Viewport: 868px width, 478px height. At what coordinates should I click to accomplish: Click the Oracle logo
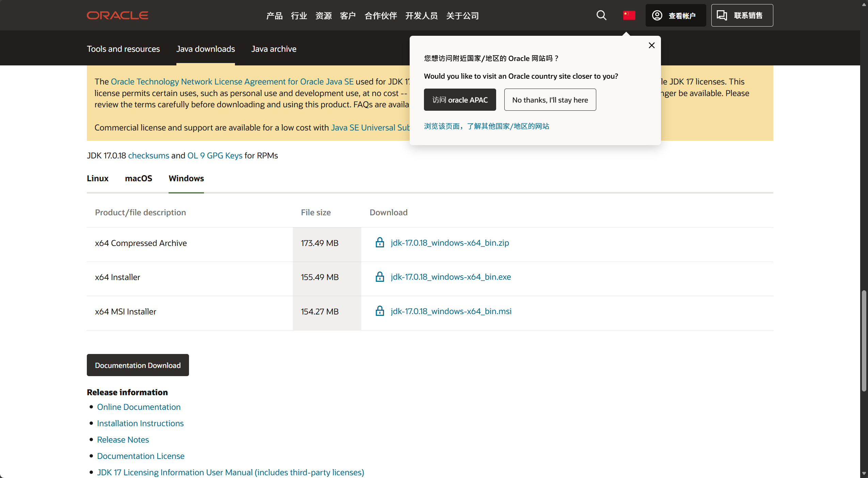tap(117, 15)
